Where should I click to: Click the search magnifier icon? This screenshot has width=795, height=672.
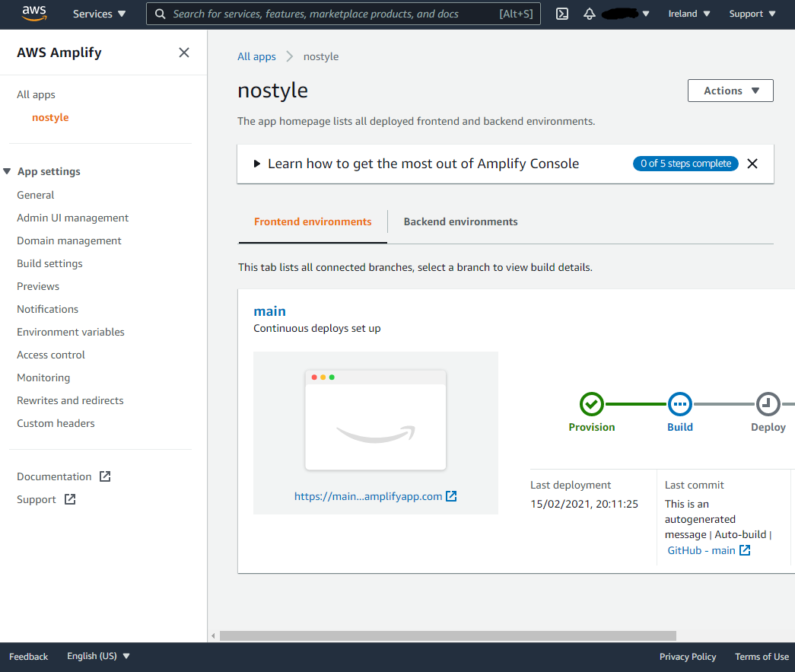point(161,14)
